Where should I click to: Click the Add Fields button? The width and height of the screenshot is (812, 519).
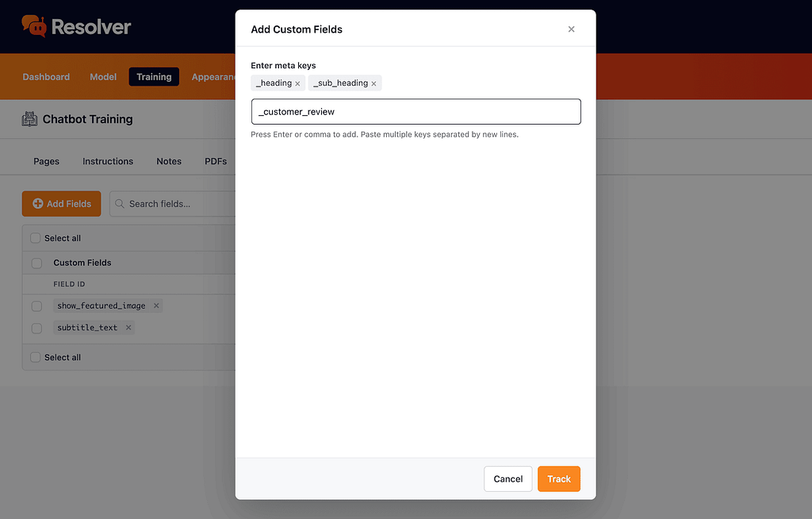click(x=62, y=204)
